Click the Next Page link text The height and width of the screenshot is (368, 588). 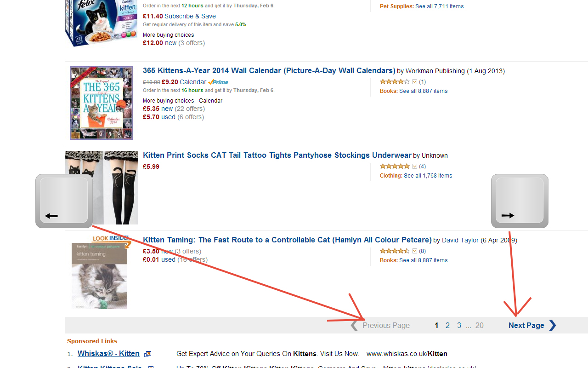[x=526, y=325]
